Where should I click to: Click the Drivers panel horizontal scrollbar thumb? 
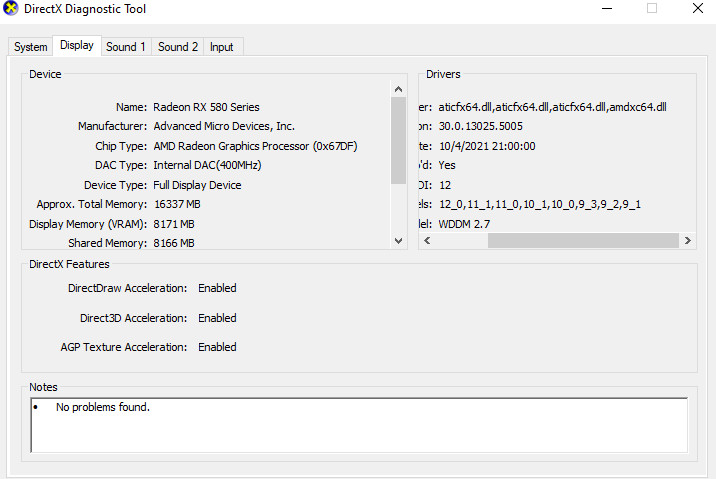583,241
